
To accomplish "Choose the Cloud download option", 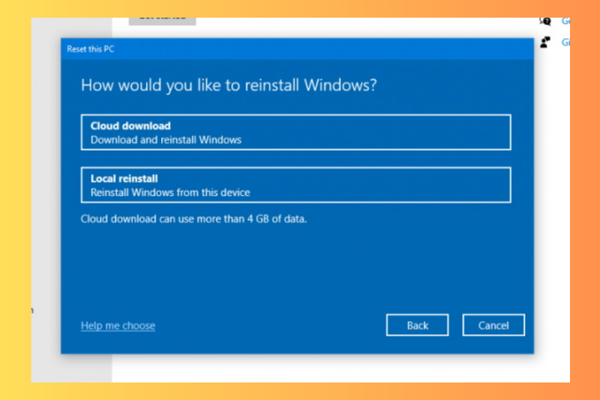I will point(296,132).
